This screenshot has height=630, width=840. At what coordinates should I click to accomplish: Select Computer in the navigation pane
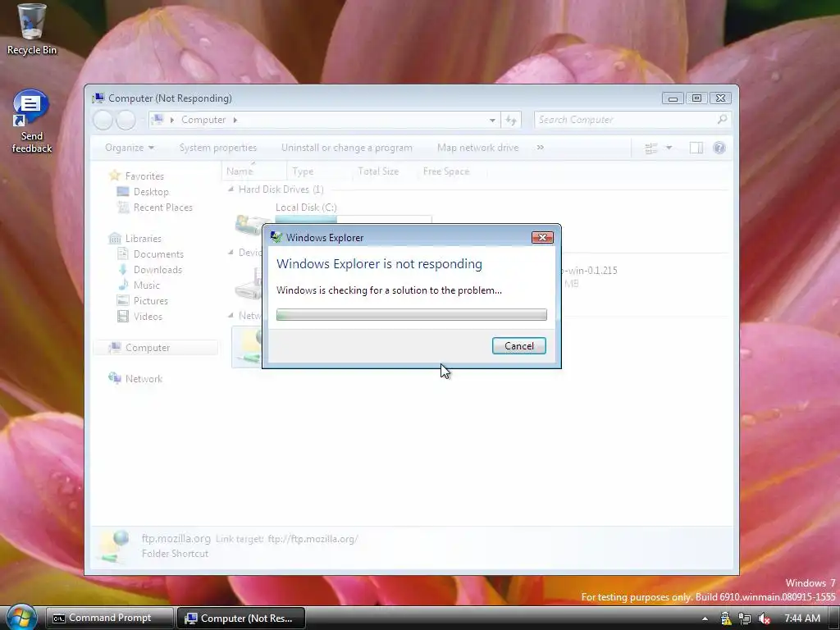[x=155, y=348]
